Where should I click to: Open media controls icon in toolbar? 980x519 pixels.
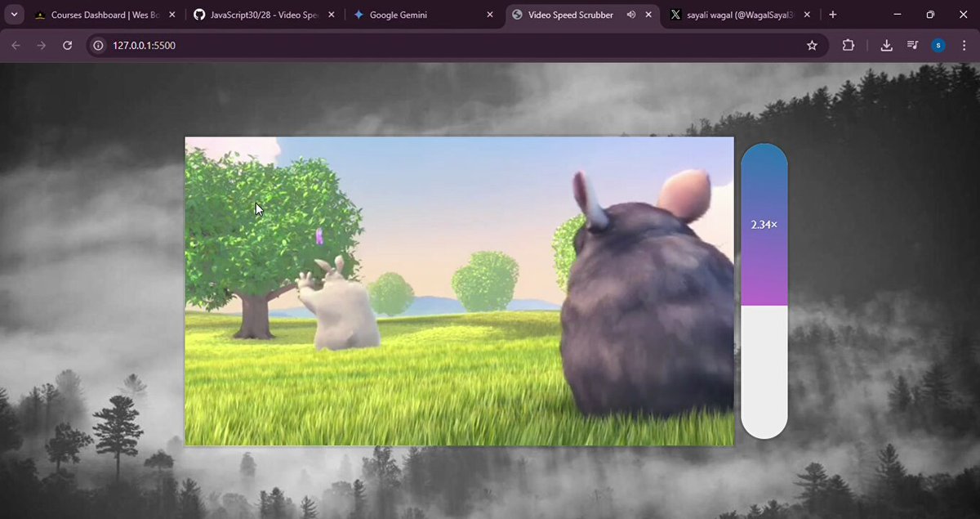[913, 46]
